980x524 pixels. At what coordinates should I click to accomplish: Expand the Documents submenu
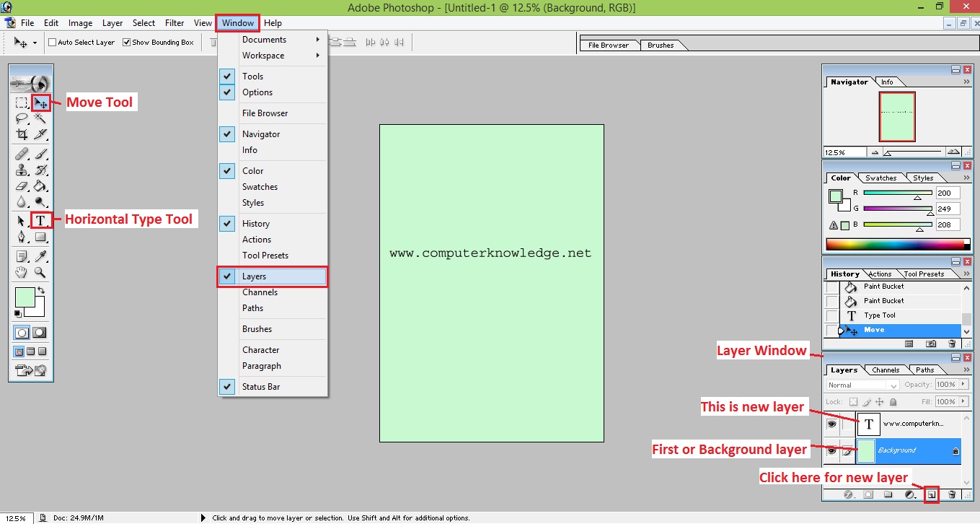point(273,39)
